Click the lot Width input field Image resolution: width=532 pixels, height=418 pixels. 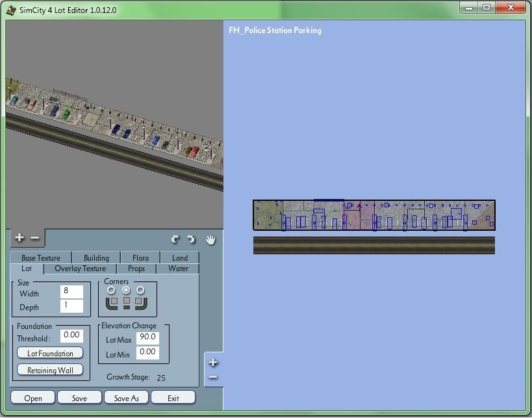coord(71,292)
